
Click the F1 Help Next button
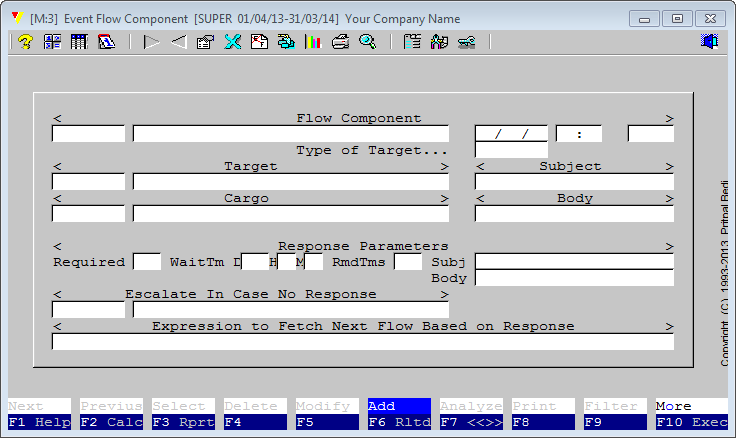tap(39, 414)
